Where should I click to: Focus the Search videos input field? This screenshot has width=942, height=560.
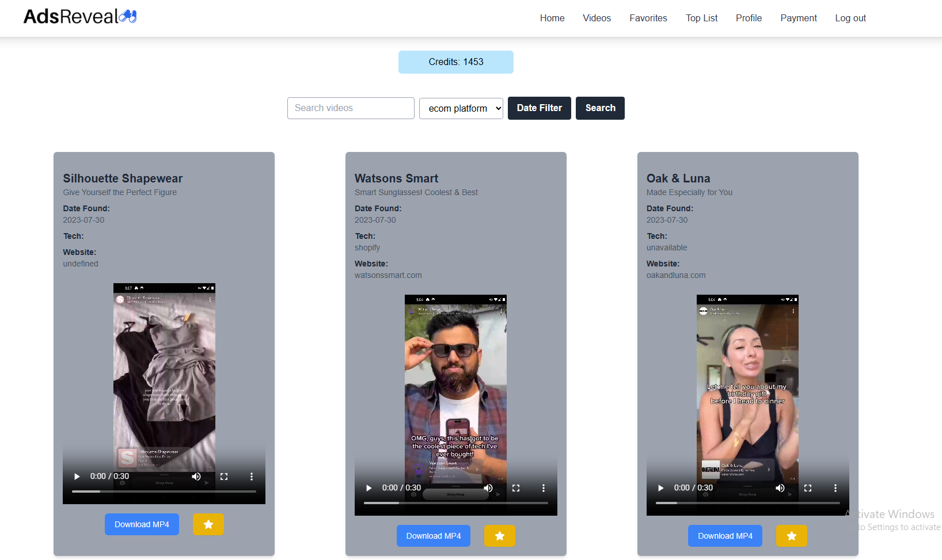pos(351,108)
